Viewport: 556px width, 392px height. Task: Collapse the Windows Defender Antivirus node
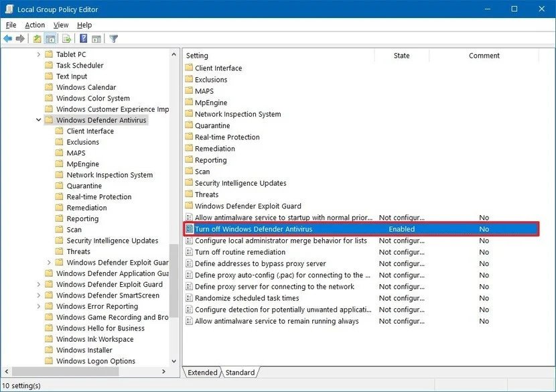(x=39, y=120)
